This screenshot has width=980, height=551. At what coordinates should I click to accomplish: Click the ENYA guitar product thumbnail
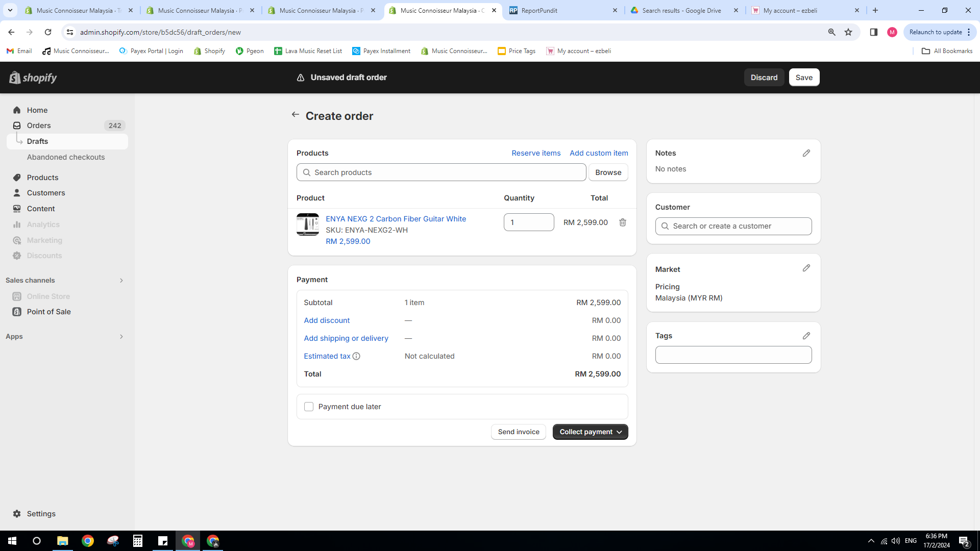coord(308,224)
